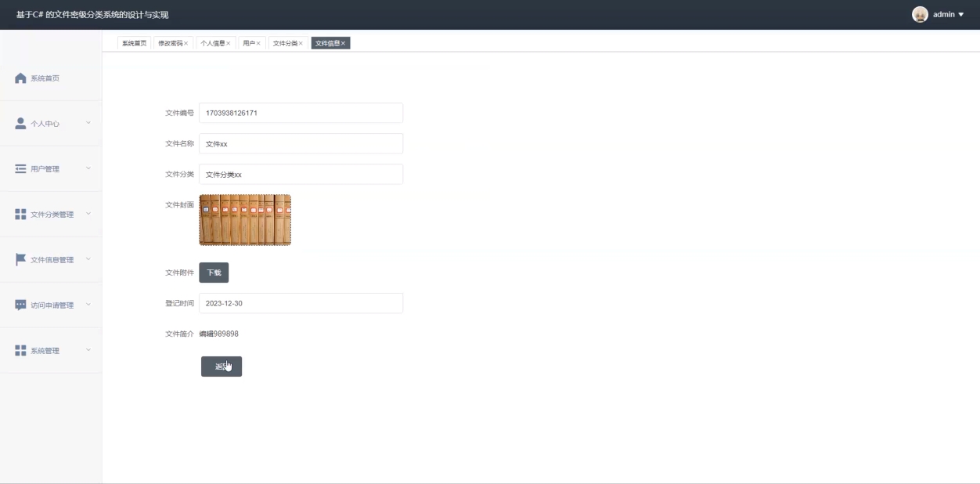Click the 文件编号 input field
This screenshot has height=484, width=980.
(301, 113)
